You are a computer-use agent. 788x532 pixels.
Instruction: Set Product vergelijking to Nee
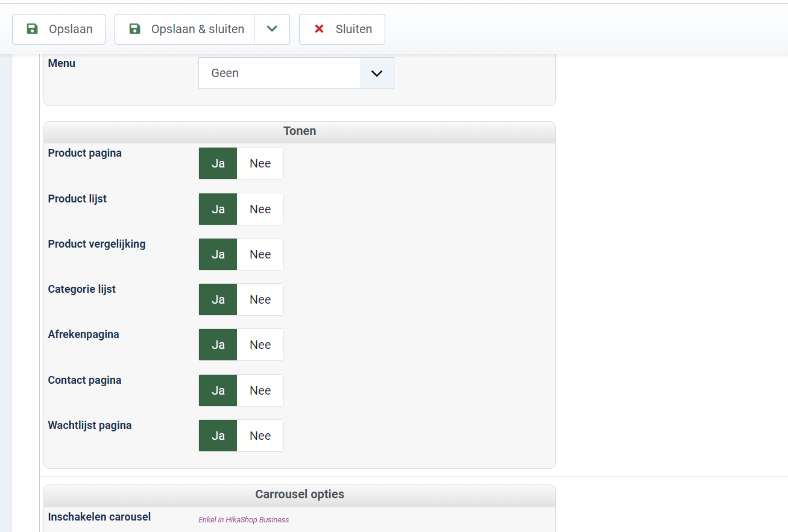tap(260, 254)
